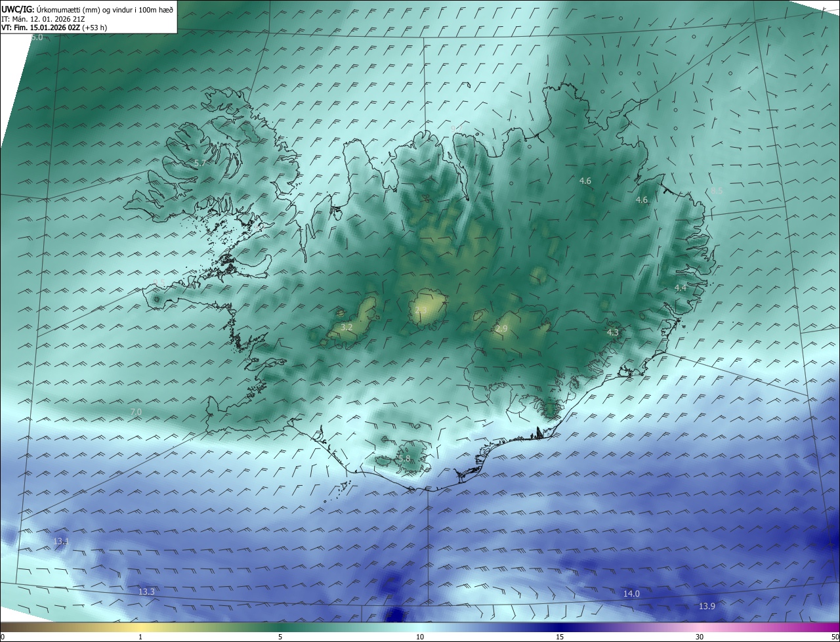Click the 13.3 value on the map

[146, 591]
